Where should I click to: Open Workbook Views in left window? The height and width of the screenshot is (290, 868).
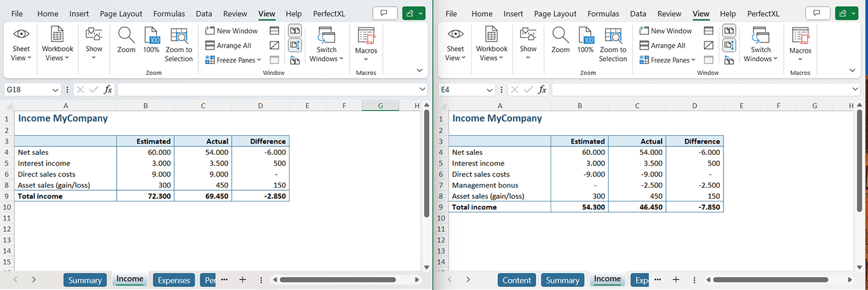click(x=57, y=44)
